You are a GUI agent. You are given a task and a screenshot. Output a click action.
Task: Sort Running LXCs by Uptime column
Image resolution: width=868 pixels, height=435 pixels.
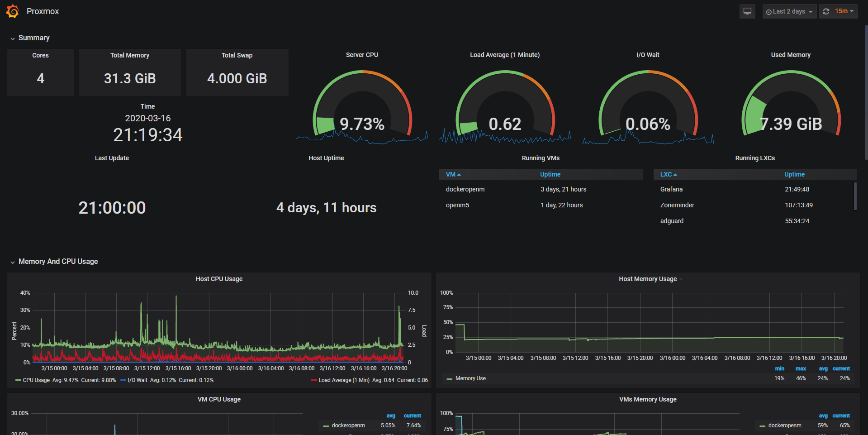[794, 174]
